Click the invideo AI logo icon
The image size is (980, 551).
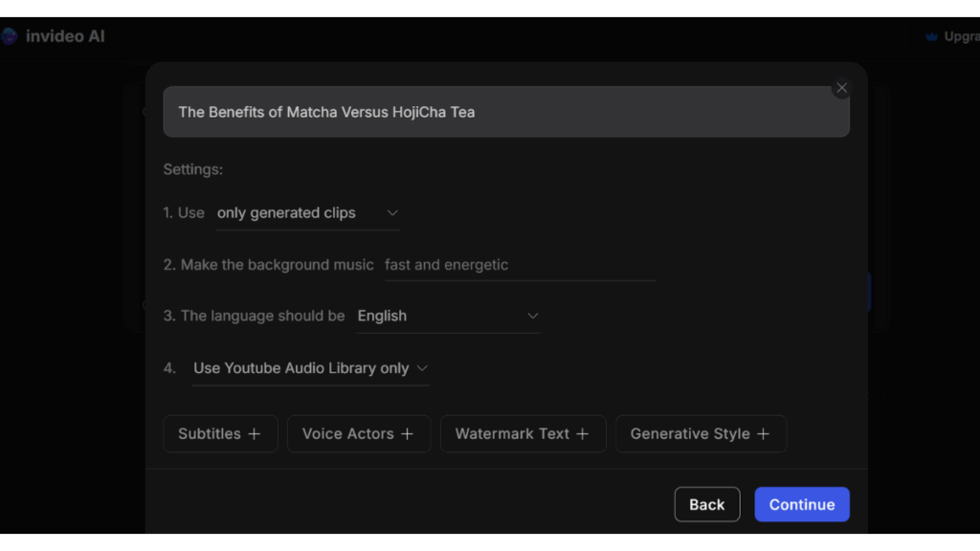click(9, 36)
